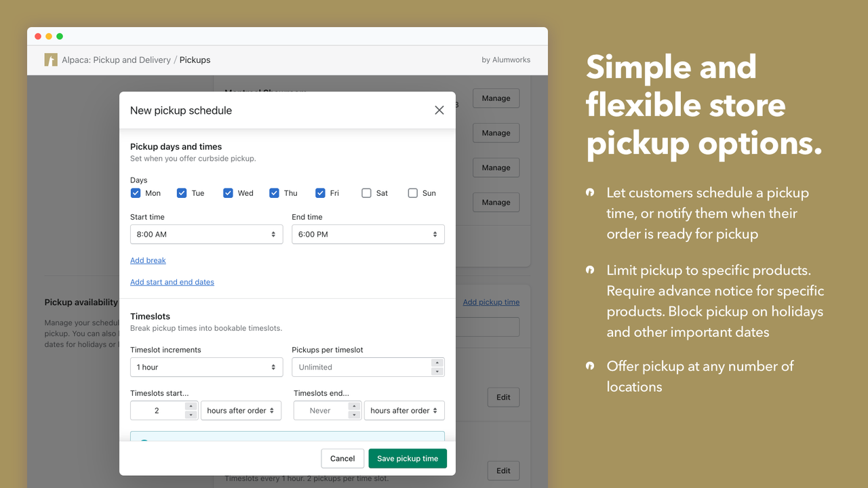Open the 'hours after order' dropdown under Timeslots end
Image resolution: width=868 pixels, height=488 pixels.
[x=404, y=410]
